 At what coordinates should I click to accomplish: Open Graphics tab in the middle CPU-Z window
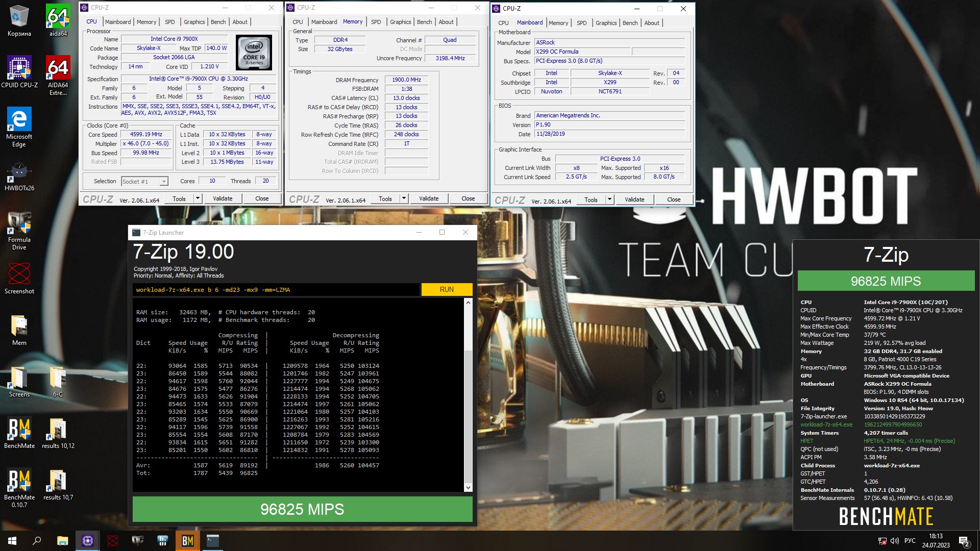tap(400, 22)
